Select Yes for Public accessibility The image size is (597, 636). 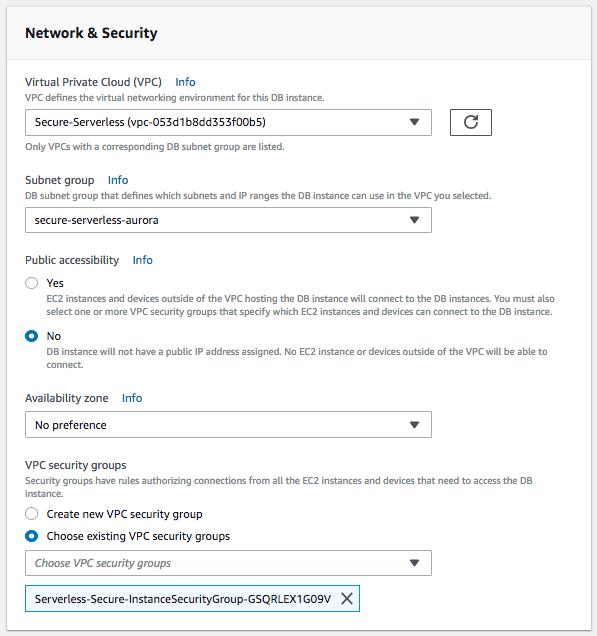tap(32, 283)
